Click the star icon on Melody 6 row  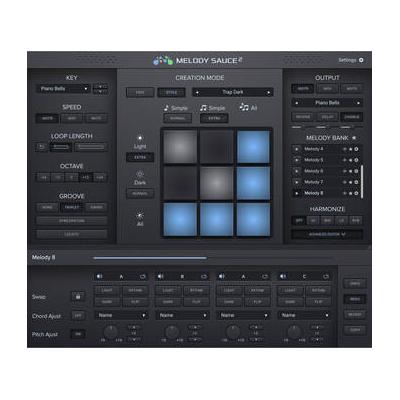click(350, 171)
